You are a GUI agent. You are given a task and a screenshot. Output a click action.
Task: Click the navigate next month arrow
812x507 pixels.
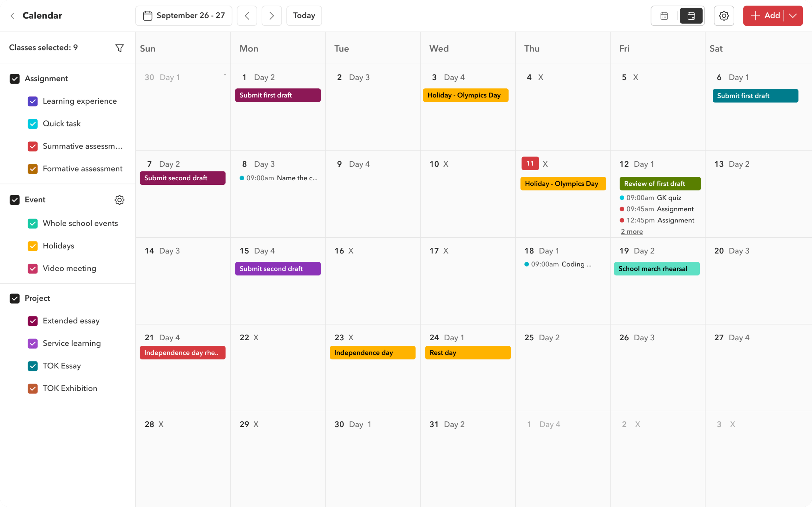(272, 16)
